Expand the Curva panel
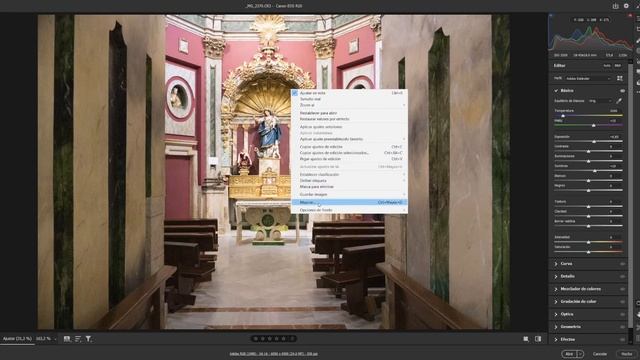Viewport: 640px width, 360px height. pos(556,264)
